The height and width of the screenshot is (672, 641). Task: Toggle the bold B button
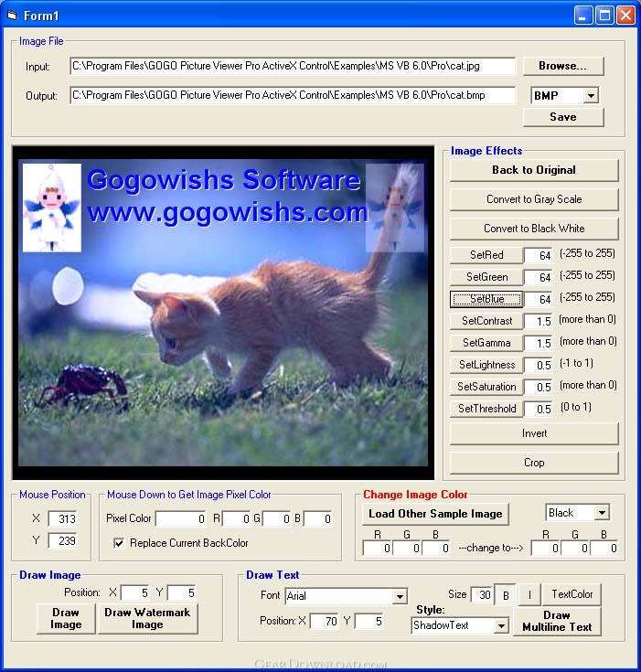506,595
